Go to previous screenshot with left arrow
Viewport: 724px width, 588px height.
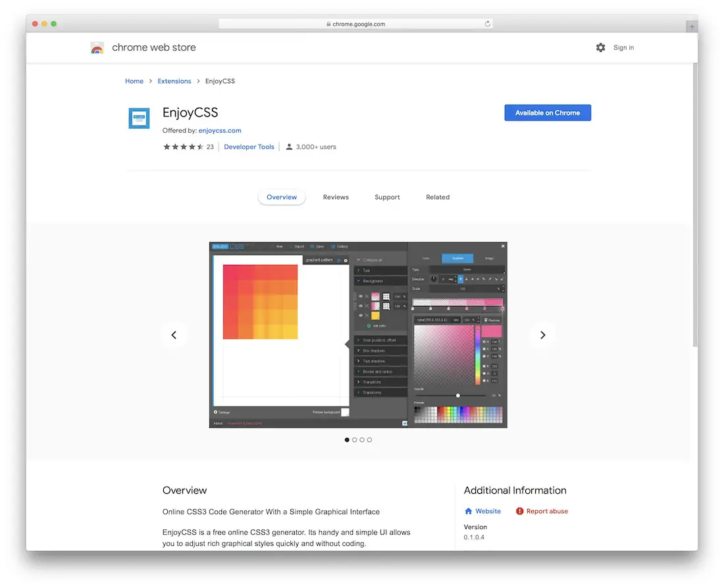coord(174,335)
